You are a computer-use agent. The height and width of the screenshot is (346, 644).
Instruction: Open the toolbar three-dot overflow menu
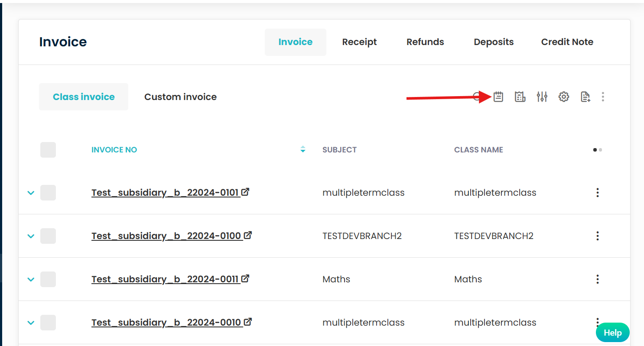pyautogui.click(x=603, y=97)
